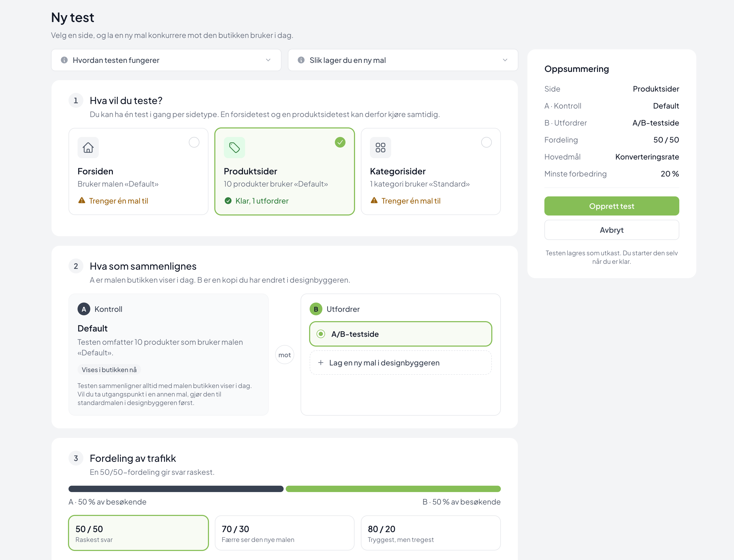Select the 50 / 50 Raskest svar option
Image resolution: width=734 pixels, height=560 pixels.
pos(138,533)
